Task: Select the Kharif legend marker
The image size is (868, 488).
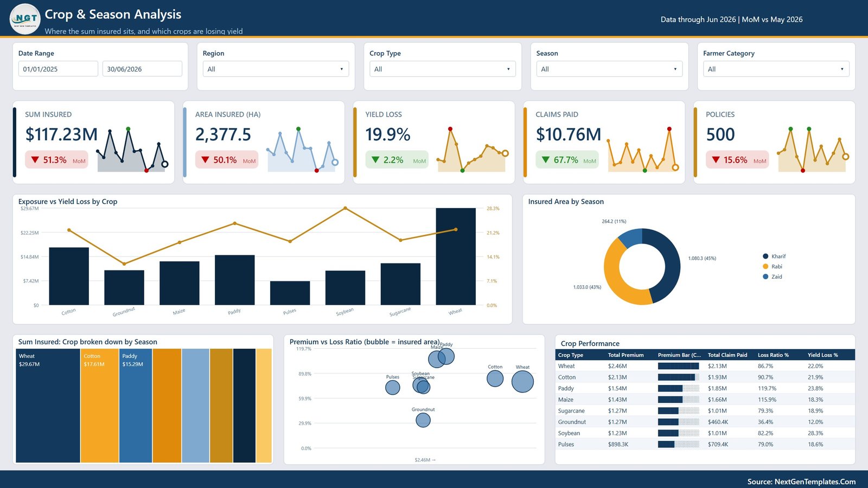Action: (765, 256)
